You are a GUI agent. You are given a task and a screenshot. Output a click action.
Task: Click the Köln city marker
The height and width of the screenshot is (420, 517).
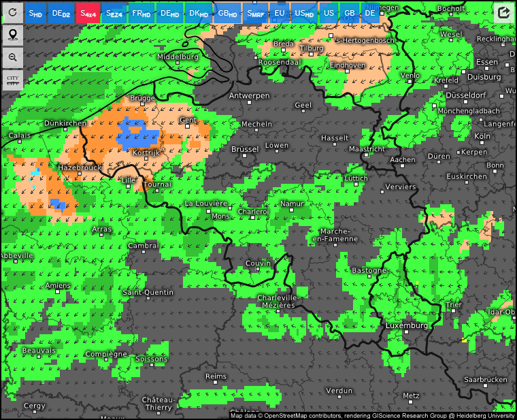click(x=483, y=143)
